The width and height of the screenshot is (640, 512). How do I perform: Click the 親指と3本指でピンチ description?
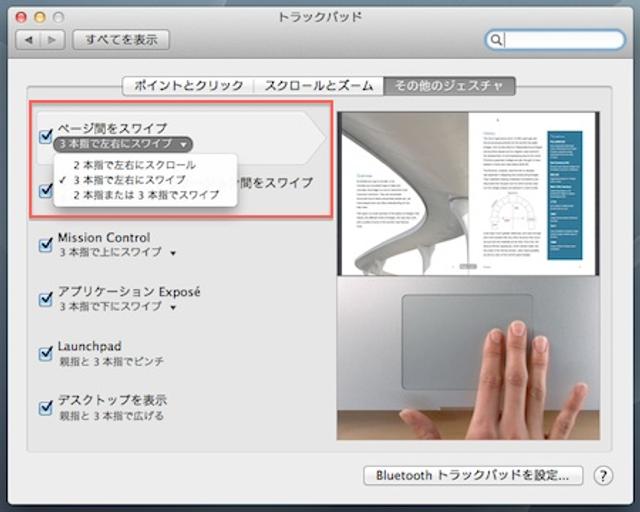point(111,361)
